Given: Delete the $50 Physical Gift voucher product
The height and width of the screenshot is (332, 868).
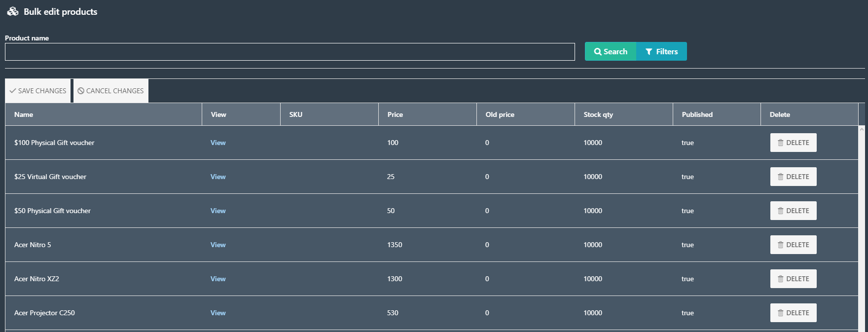Looking at the screenshot, I should pos(793,211).
